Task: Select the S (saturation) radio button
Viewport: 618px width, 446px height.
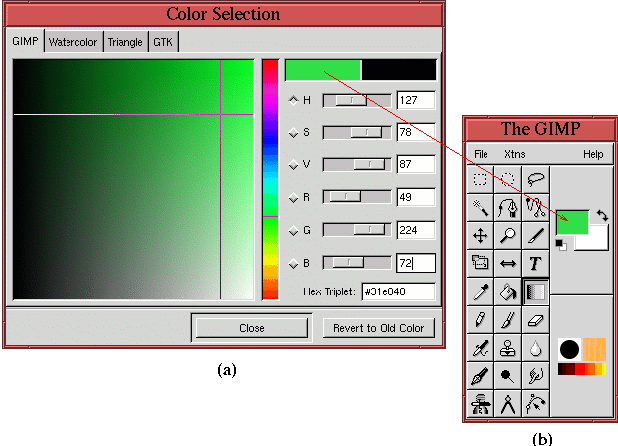Action: pos(293,133)
